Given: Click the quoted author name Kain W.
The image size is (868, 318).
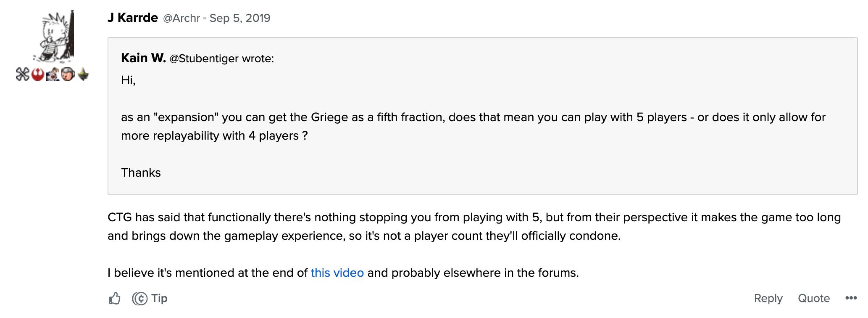Looking at the screenshot, I should (143, 58).
